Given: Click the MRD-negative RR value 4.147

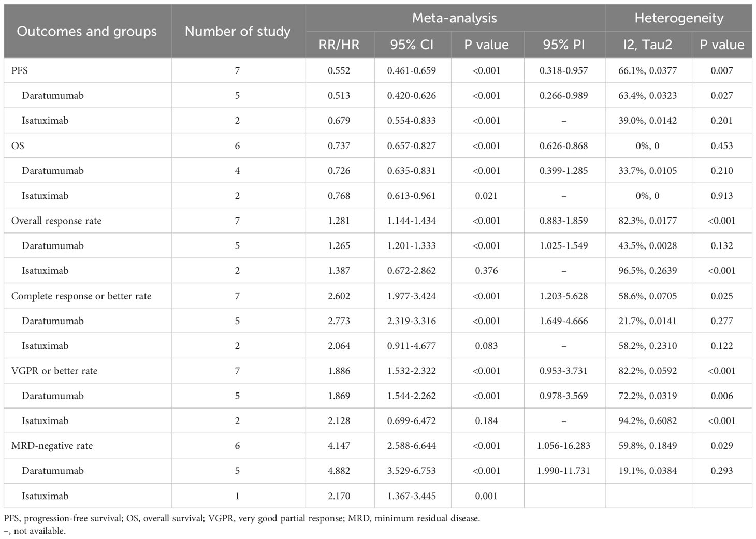Looking at the screenshot, I should point(339,446).
